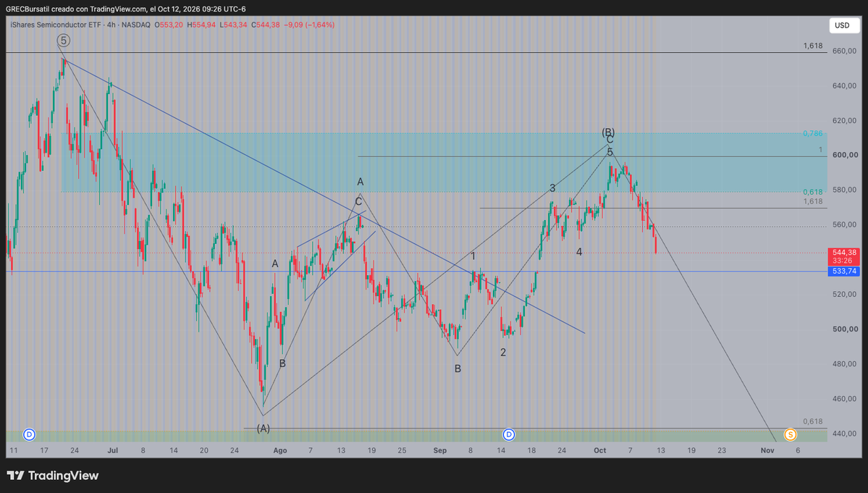868x493 pixels.
Task: Click the −9,09 (−1,64%) change value
Action: [309, 25]
